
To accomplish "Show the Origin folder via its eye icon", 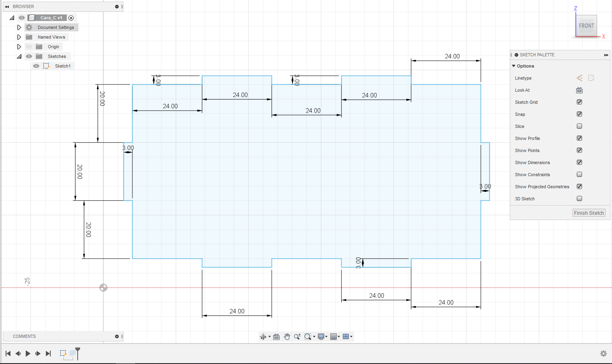I will (x=29, y=47).
